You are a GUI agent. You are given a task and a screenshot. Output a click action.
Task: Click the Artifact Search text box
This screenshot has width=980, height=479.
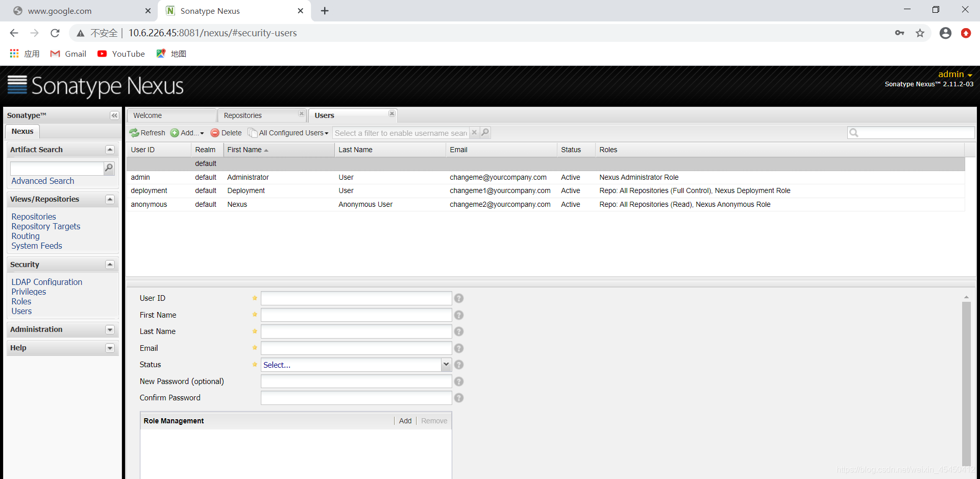click(57, 168)
